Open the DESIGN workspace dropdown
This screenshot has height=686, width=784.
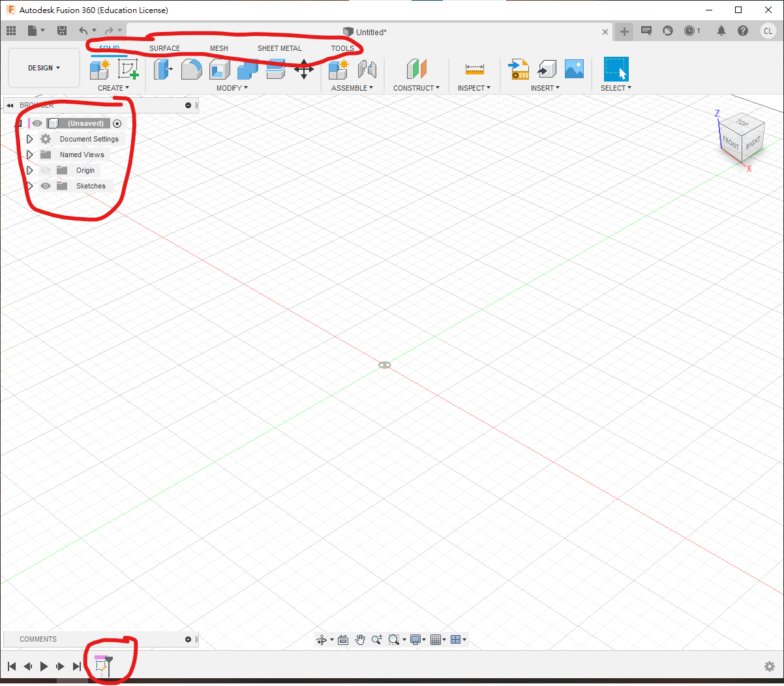[44, 68]
